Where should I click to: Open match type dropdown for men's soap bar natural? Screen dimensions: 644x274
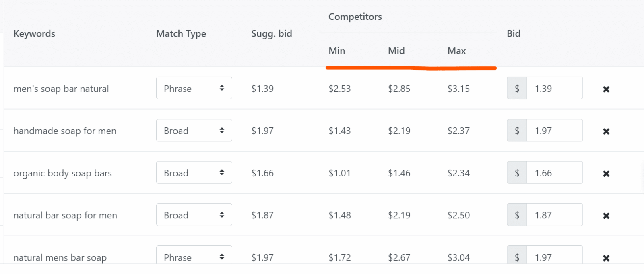[x=194, y=88]
